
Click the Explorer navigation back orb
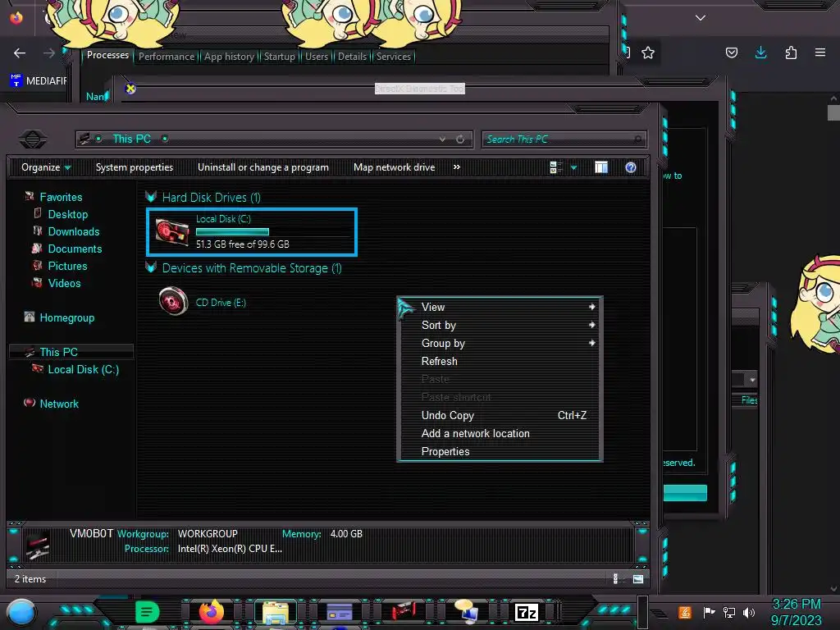[x=33, y=139]
